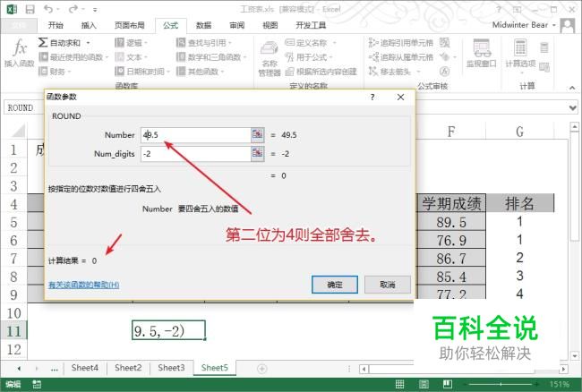Image resolution: width=582 pixels, height=392 pixels.
Task: Open the Name Manager
Action: coord(270,58)
